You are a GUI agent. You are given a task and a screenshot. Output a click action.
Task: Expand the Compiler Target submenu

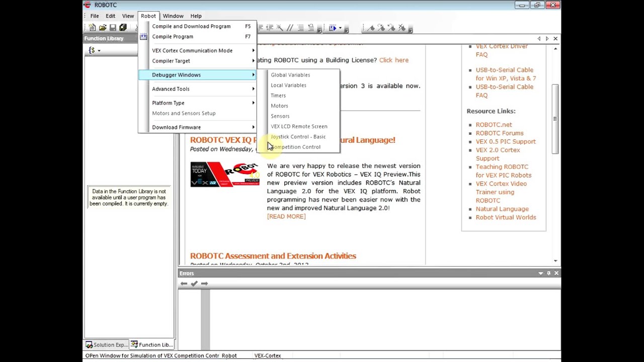click(x=197, y=61)
